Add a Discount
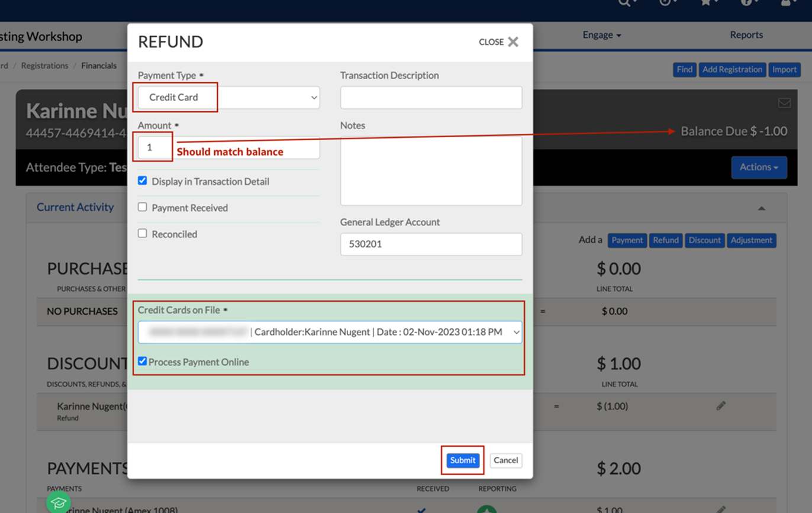 point(705,240)
